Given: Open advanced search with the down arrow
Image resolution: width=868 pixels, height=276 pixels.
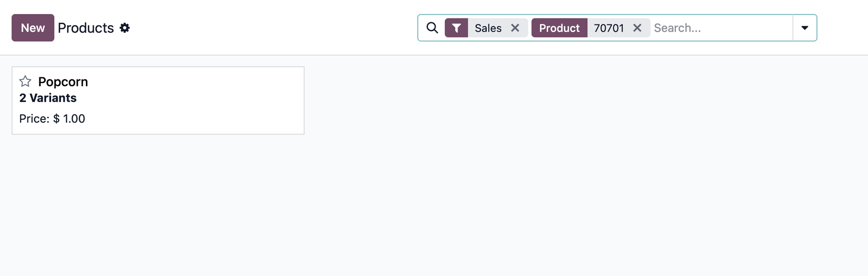Looking at the screenshot, I should coord(806,28).
